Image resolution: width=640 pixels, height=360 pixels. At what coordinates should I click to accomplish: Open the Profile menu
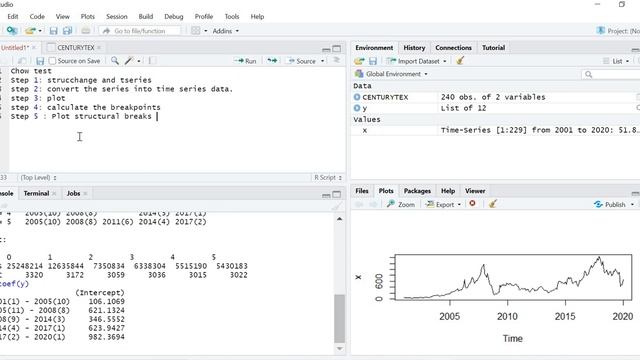click(204, 17)
